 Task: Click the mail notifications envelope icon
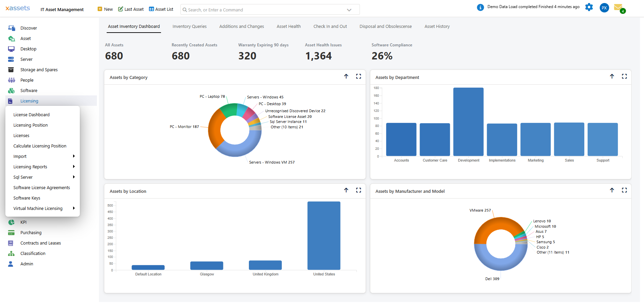618,7
